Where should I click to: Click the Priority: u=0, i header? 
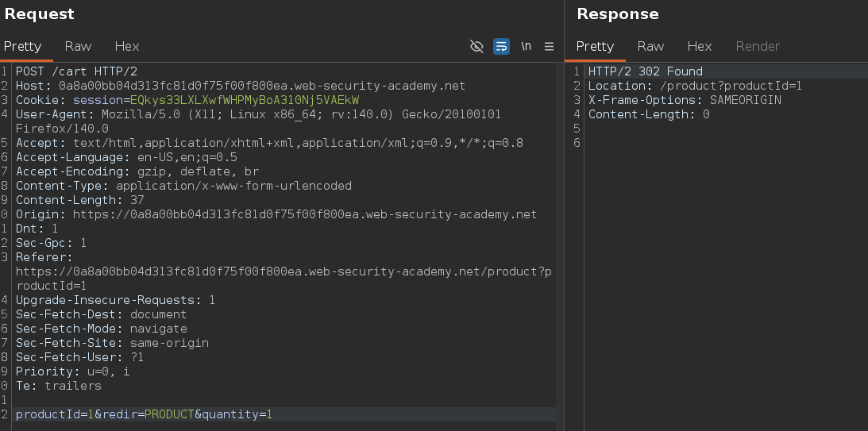click(x=72, y=371)
